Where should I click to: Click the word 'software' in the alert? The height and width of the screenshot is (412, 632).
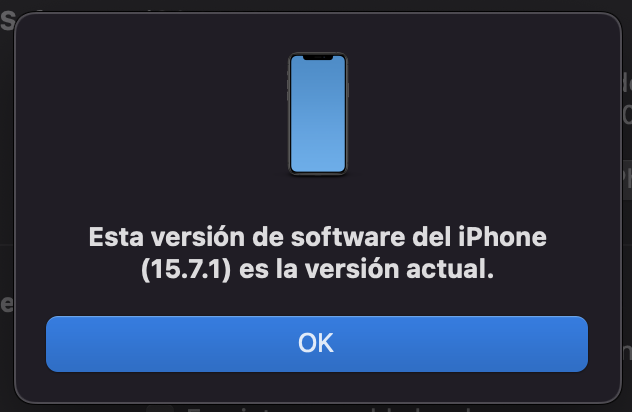pyautogui.click(x=348, y=237)
